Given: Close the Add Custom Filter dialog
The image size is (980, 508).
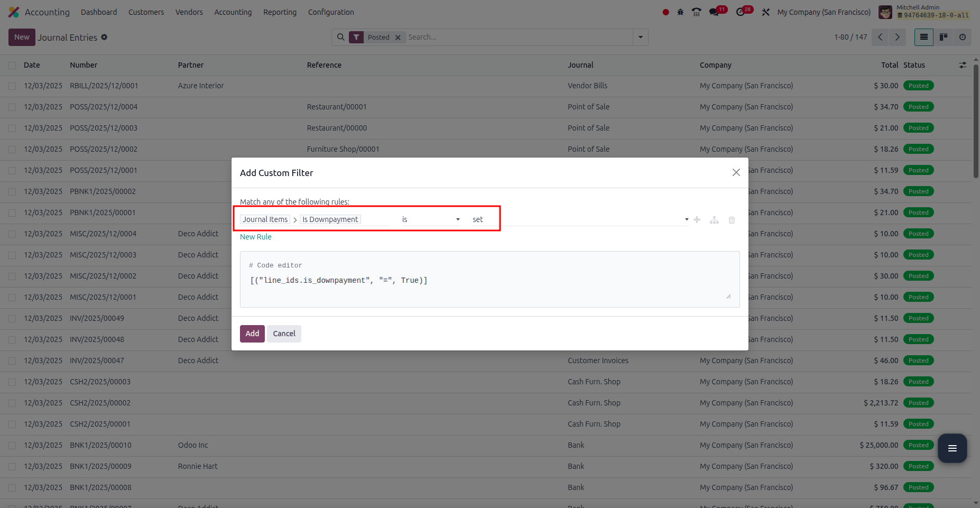Looking at the screenshot, I should pos(736,172).
